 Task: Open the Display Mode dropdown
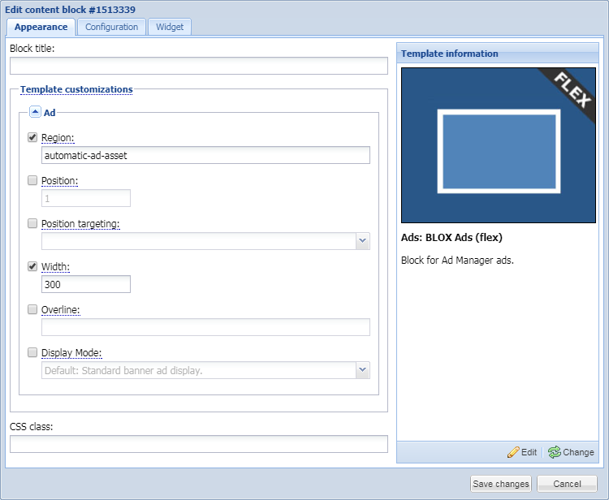[362, 370]
